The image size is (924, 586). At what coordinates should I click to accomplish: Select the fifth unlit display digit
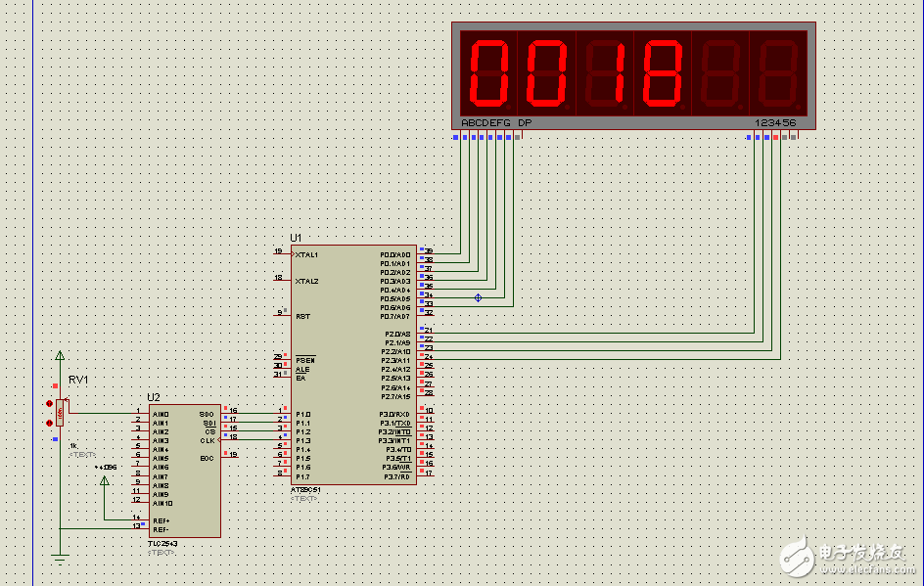[720, 73]
